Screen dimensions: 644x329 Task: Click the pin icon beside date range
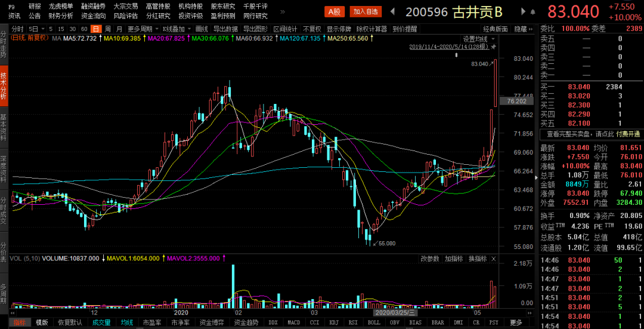(493, 47)
